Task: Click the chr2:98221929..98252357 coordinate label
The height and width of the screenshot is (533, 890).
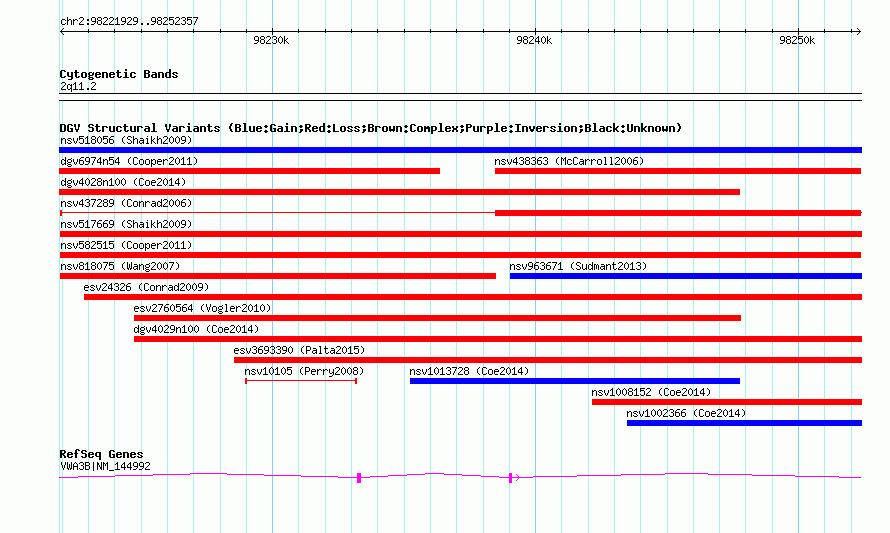Action: [x=129, y=22]
